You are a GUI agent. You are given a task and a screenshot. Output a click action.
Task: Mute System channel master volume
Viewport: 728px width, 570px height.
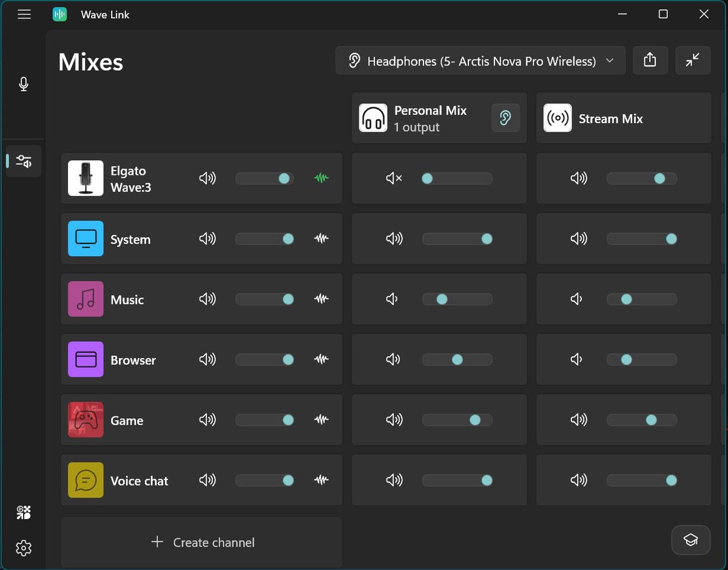click(x=207, y=239)
